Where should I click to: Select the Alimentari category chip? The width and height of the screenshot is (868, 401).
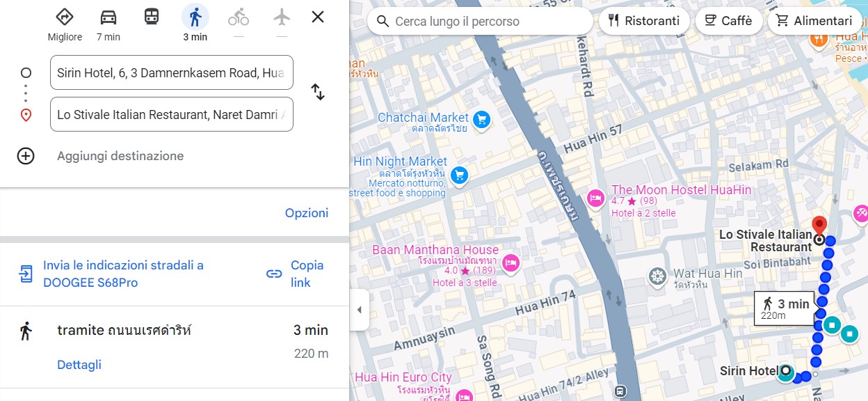pos(814,21)
